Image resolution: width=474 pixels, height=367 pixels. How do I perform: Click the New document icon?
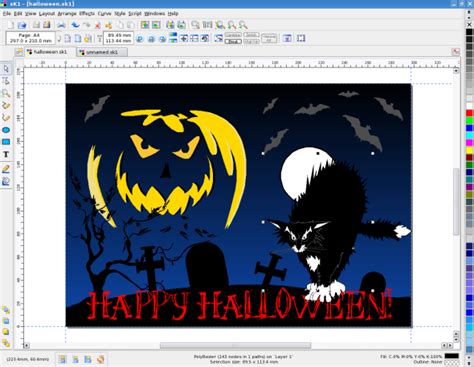tap(11, 25)
